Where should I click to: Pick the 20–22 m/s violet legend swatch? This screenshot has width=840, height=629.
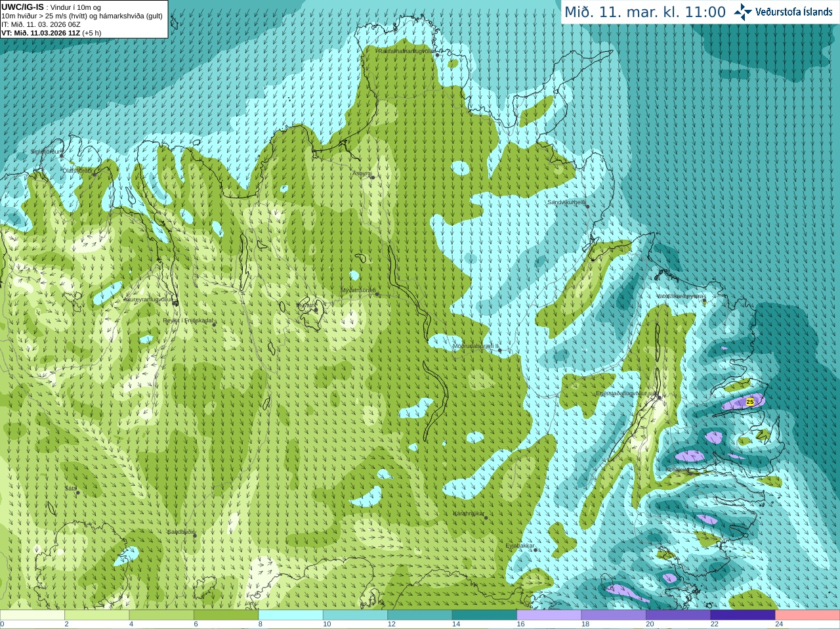[x=679, y=615]
